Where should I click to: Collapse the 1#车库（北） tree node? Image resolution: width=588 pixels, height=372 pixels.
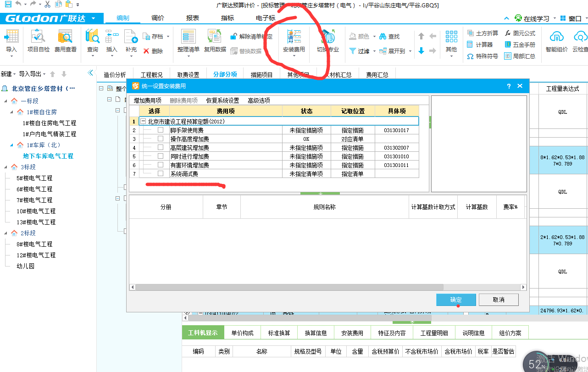tap(12, 145)
